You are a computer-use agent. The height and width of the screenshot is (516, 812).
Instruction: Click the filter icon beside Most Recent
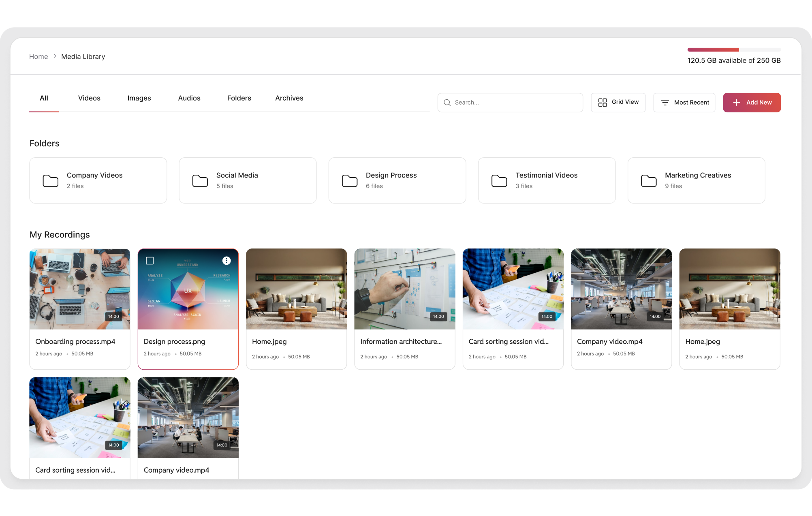tap(665, 103)
